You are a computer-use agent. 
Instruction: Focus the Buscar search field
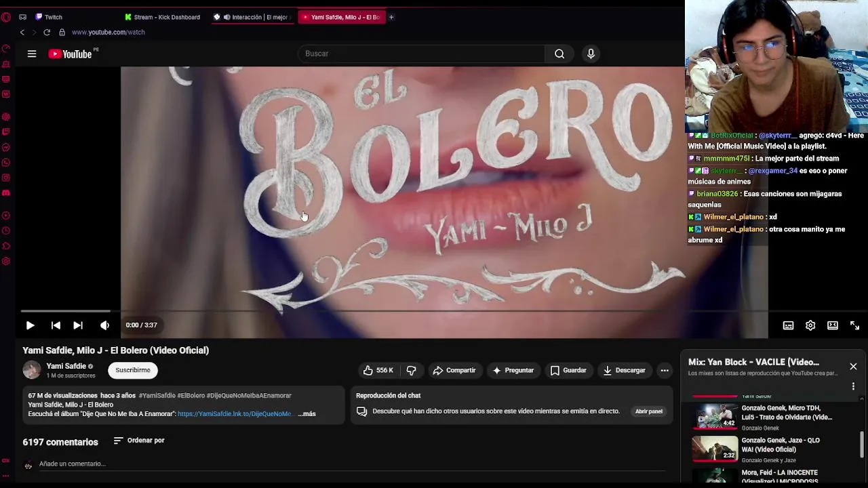tap(420, 54)
